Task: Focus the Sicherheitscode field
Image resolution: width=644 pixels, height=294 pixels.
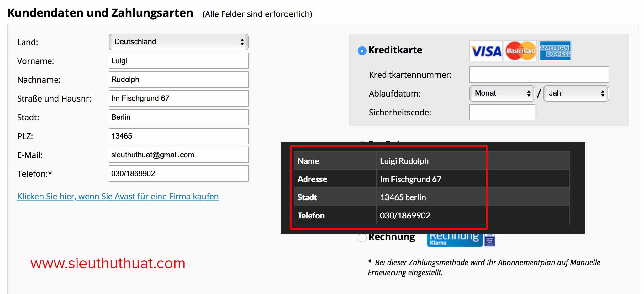Action: (x=502, y=112)
